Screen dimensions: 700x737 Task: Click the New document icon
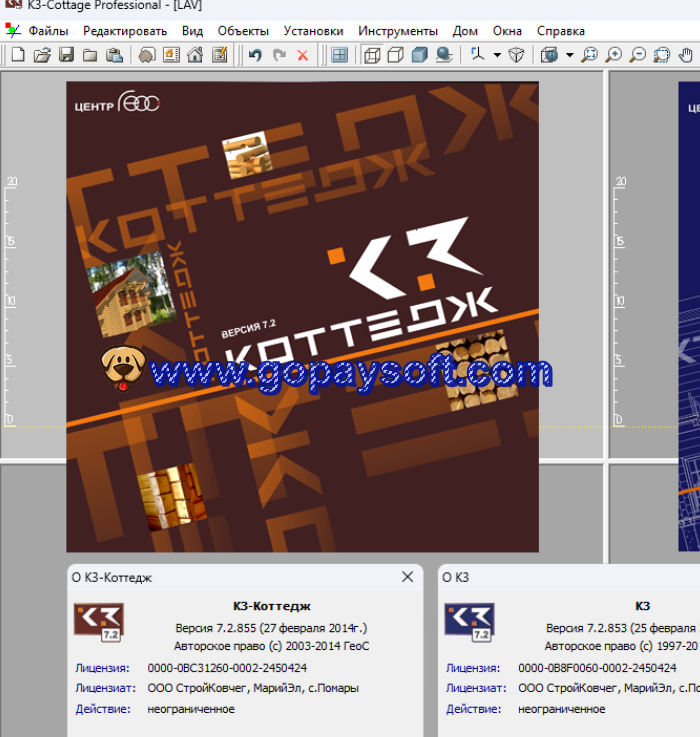point(18,55)
